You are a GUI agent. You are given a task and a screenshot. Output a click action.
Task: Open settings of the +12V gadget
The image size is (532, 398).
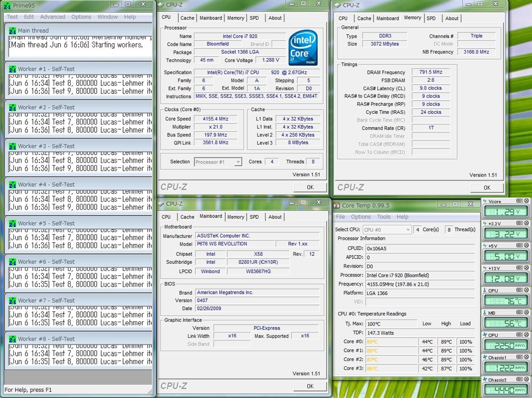click(520, 268)
